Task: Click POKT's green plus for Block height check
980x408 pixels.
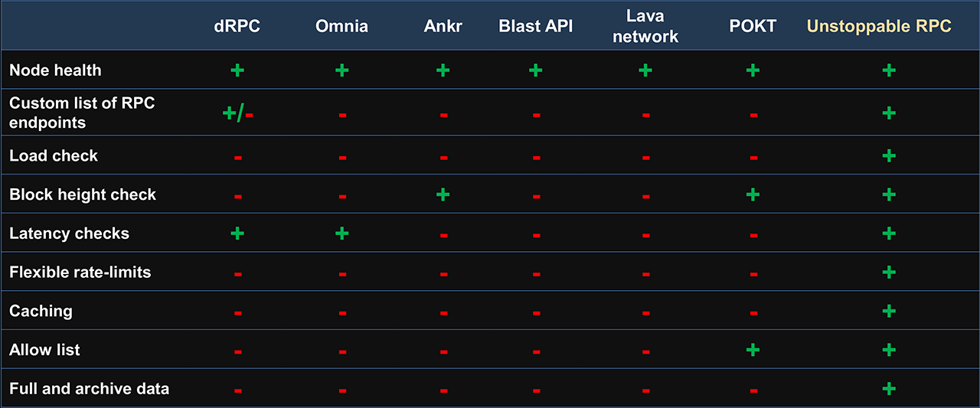Action: 753,194
